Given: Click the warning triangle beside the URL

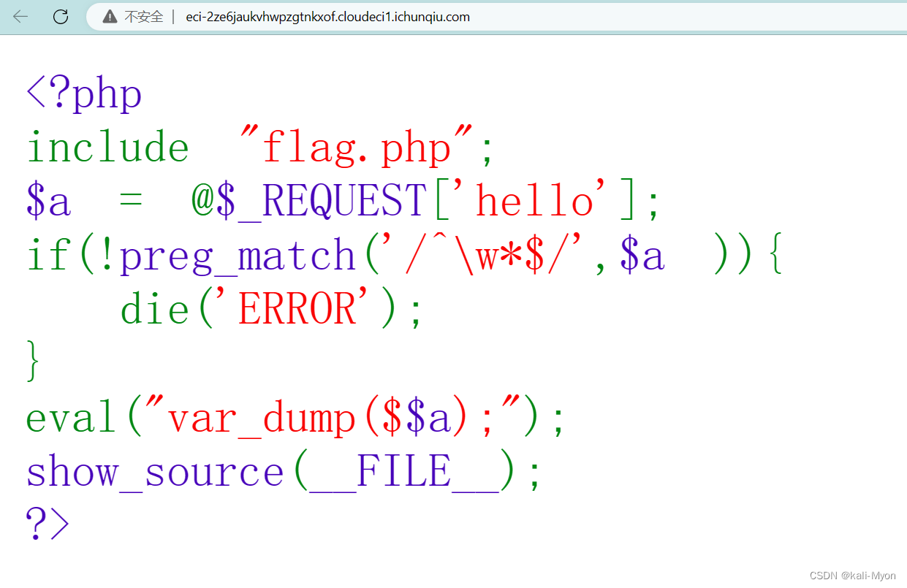Looking at the screenshot, I should (x=108, y=16).
